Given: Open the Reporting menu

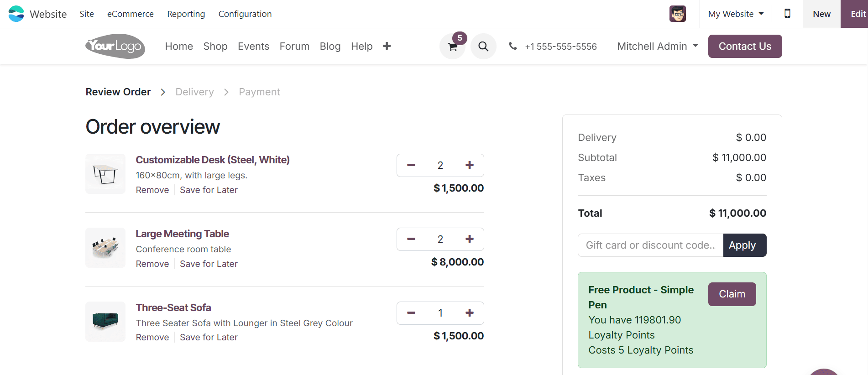Looking at the screenshot, I should coord(186,14).
